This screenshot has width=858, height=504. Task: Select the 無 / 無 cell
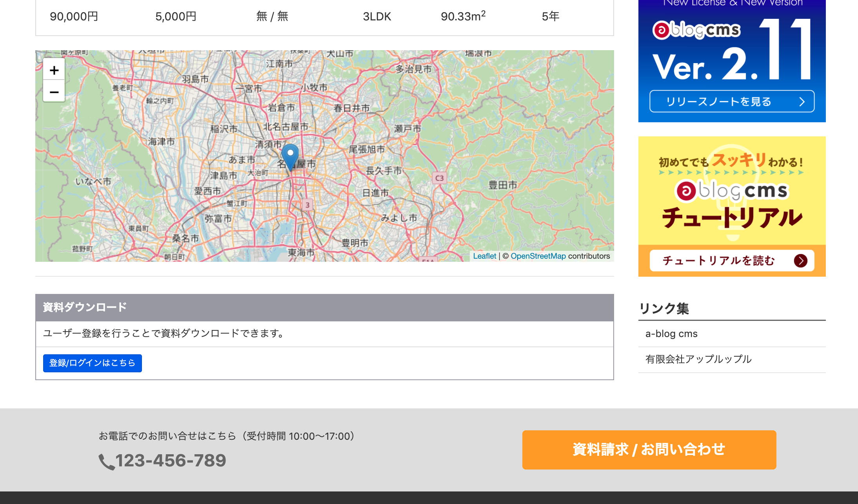272,16
